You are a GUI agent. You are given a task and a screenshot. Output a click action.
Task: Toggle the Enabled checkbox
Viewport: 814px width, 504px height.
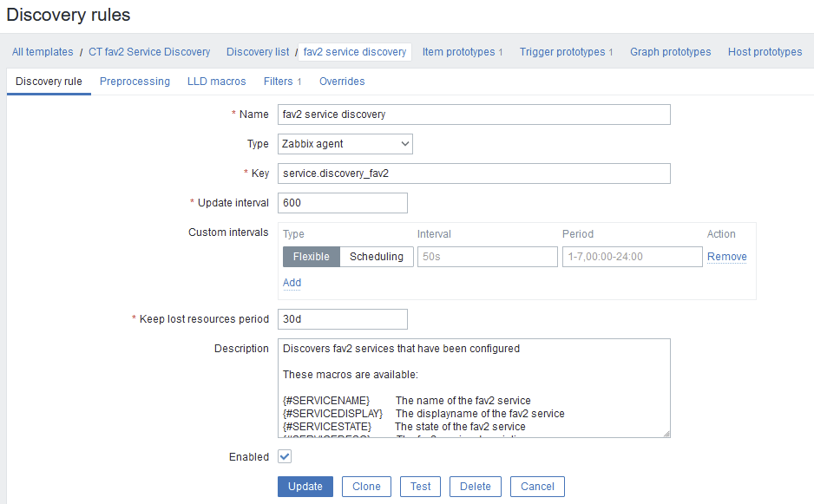(285, 457)
